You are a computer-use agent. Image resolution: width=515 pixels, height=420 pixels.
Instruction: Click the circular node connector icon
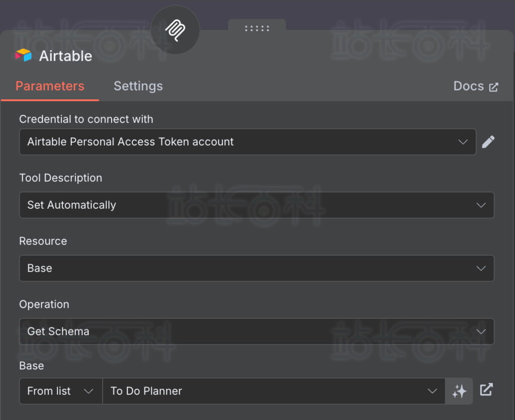175,30
